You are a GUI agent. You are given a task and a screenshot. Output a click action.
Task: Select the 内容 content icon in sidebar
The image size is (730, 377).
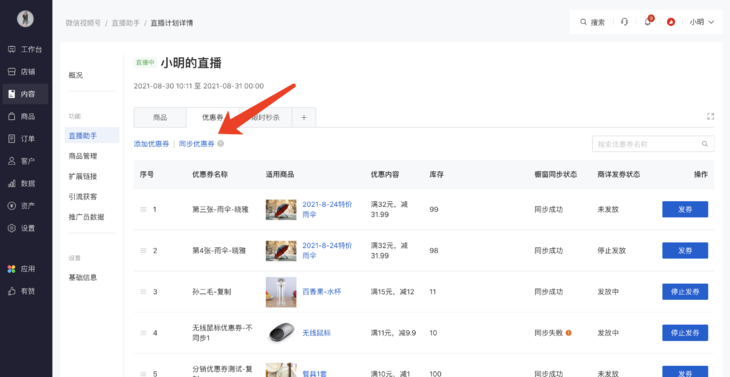click(x=12, y=94)
